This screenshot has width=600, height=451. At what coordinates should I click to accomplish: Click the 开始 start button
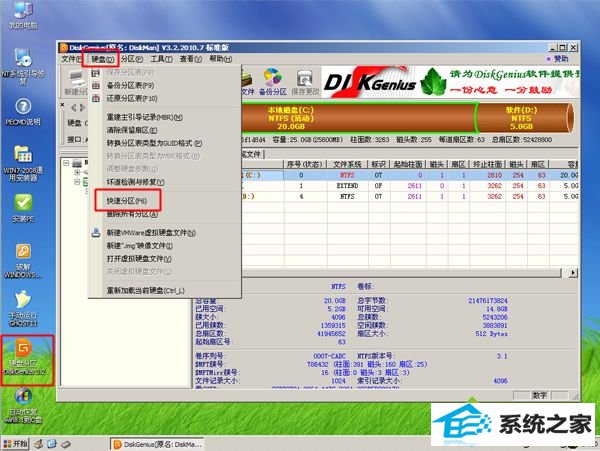(x=16, y=444)
